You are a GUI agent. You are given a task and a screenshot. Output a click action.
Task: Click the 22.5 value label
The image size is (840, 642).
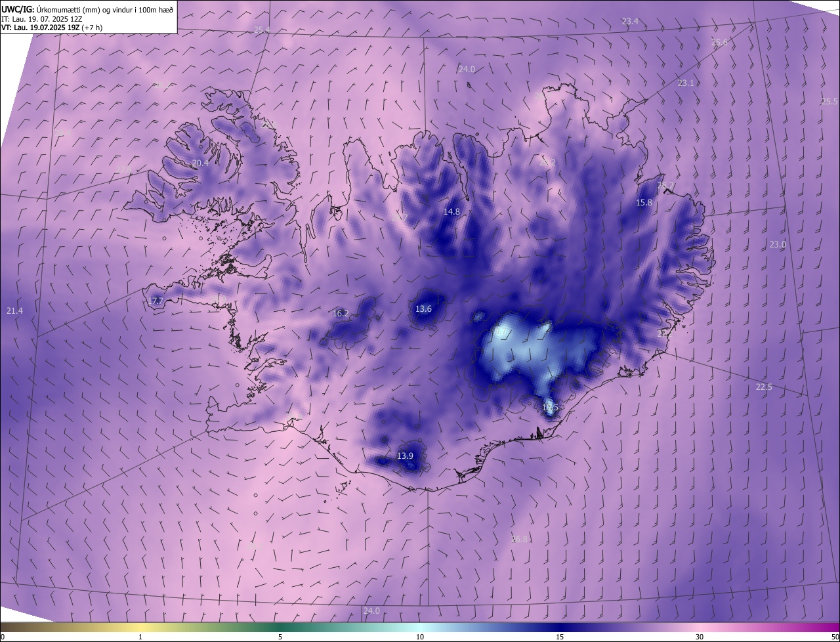pos(764,387)
